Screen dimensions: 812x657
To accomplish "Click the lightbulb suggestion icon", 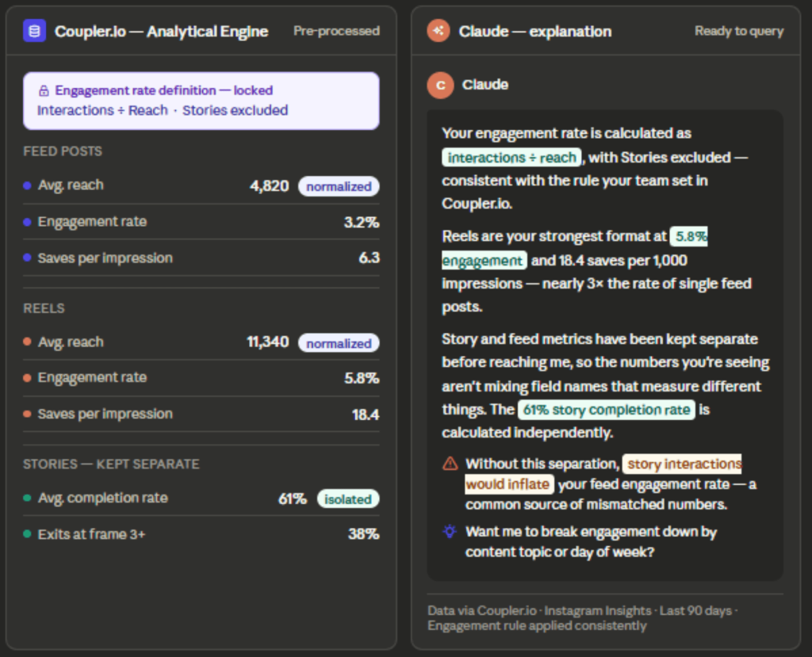I will [x=450, y=531].
